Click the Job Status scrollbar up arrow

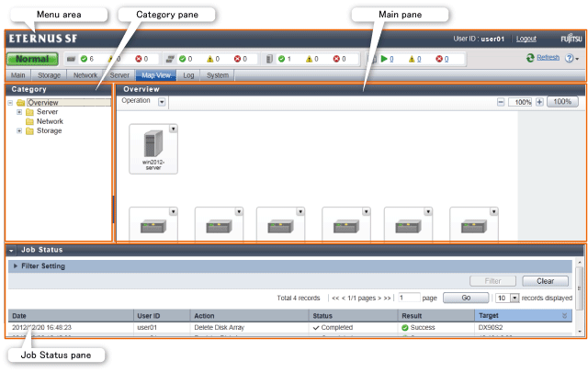pyautogui.click(x=580, y=262)
